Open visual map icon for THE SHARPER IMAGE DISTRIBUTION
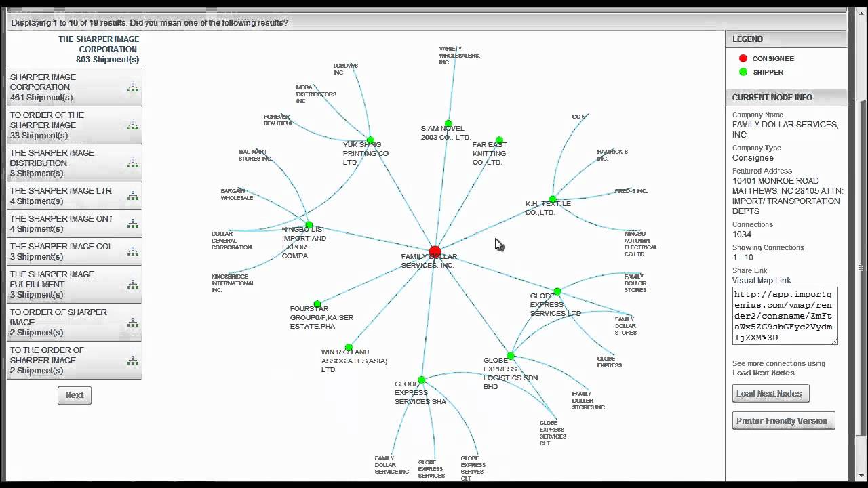Viewport: 868px width, 488px height. [x=133, y=163]
